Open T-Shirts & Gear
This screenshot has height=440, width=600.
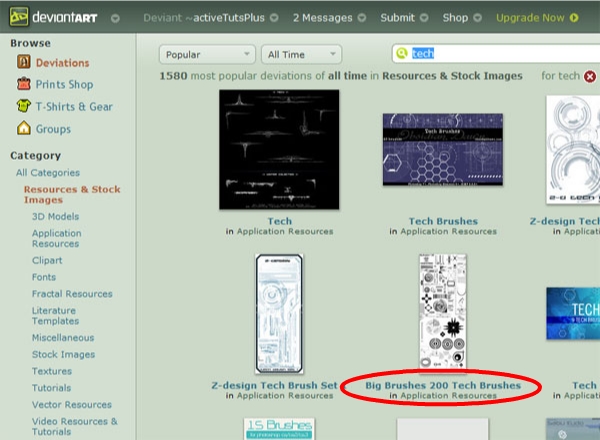pyautogui.click(x=74, y=106)
